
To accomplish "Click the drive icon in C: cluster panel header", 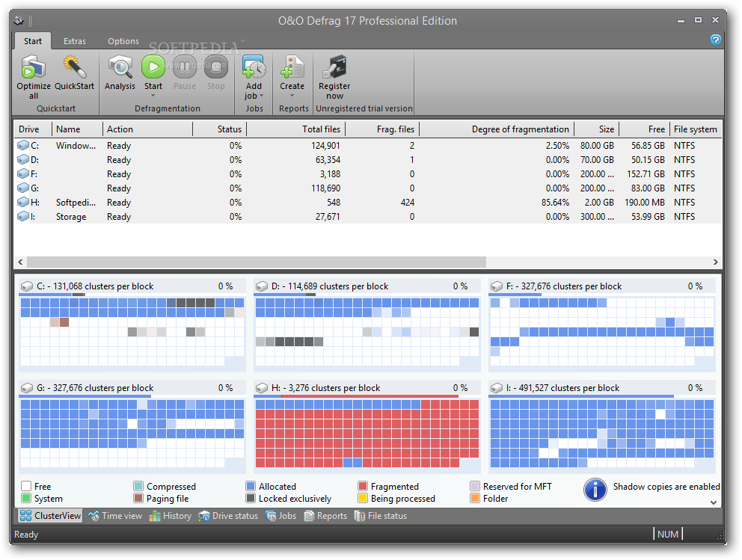I will pyautogui.click(x=27, y=286).
